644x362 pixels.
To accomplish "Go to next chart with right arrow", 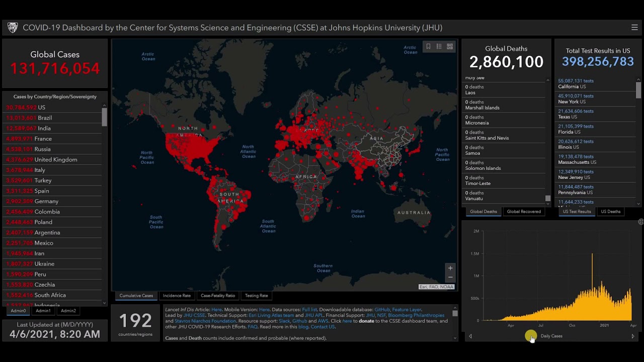I will coord(633,336).
